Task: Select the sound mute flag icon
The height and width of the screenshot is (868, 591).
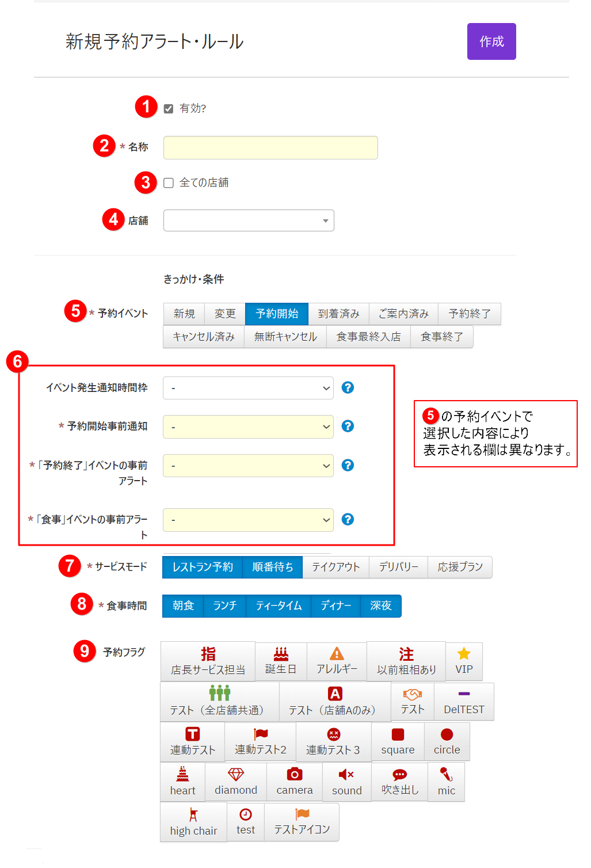Action: click(x=346, y=782)
